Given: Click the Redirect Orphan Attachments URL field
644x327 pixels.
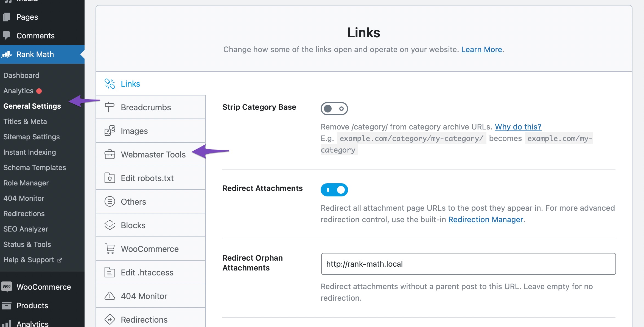Looking at the screenshot, I should pyautogui.click(x=468, y=264).
